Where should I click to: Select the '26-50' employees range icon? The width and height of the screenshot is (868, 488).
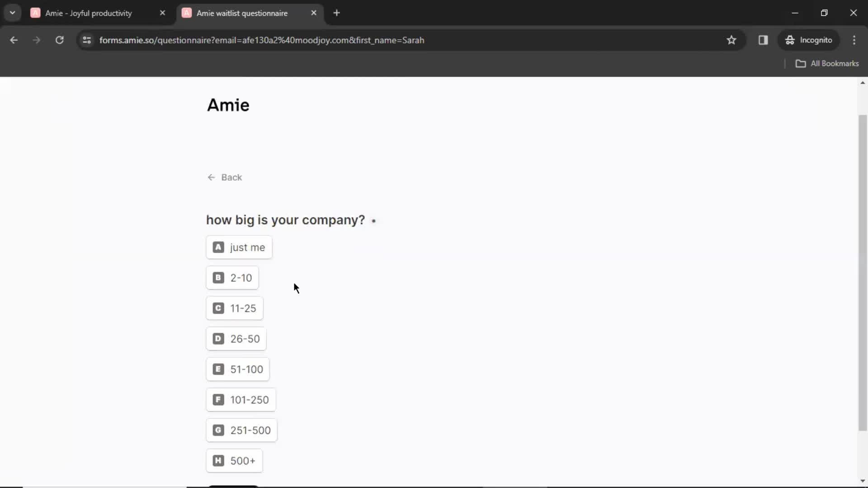click(218, 338)
